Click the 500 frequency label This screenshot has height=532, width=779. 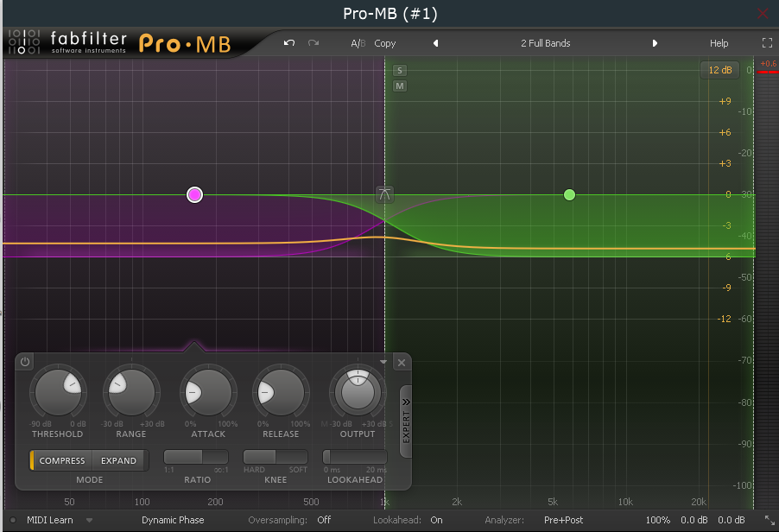[x=311, y=502]
